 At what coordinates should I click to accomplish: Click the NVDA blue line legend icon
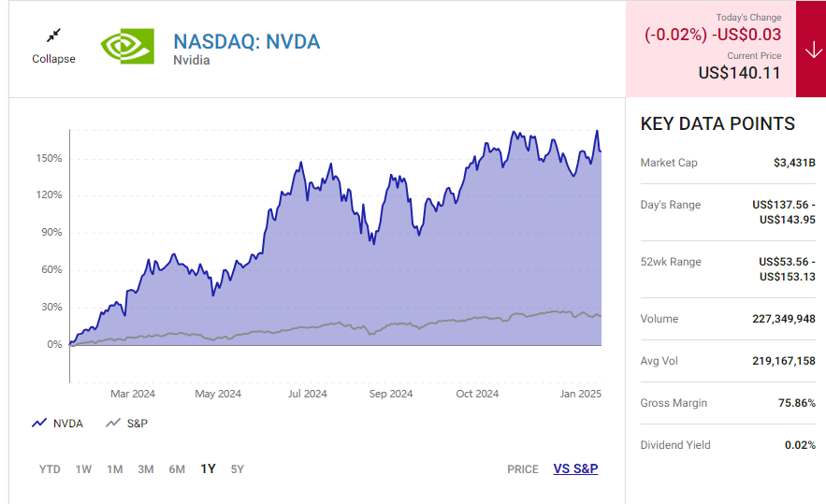pyautogui.click(x=39, y=423)
